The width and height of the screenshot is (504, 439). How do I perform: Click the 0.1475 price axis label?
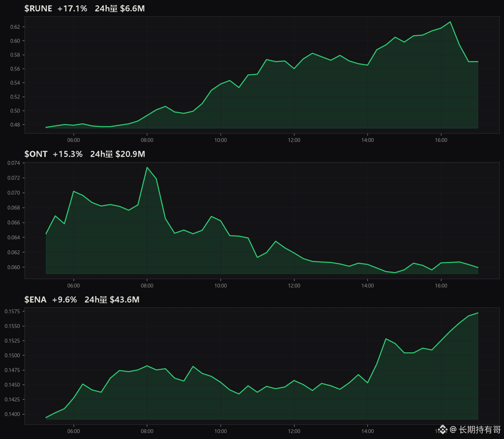(x=12, y=370)
